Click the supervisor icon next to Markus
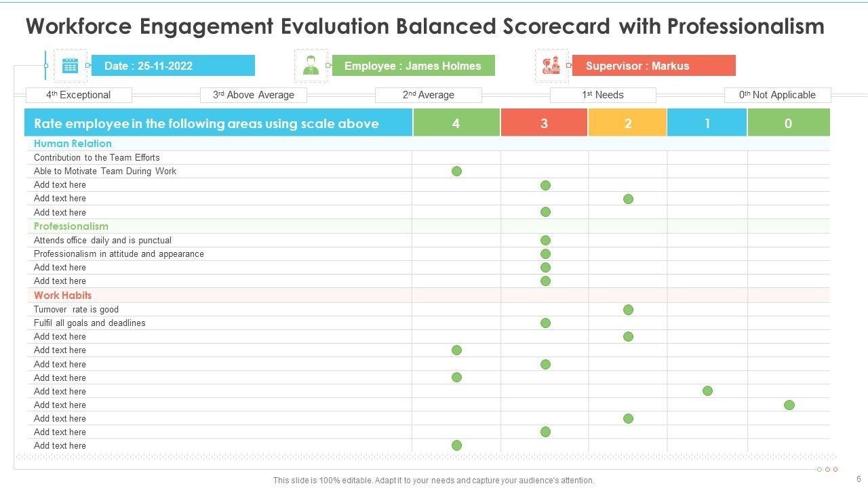 pyautogui.click(x=551, y=66)
